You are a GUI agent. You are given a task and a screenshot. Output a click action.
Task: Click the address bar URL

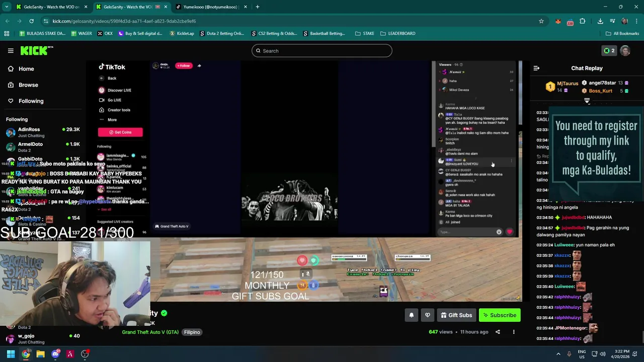pos(124,21)
